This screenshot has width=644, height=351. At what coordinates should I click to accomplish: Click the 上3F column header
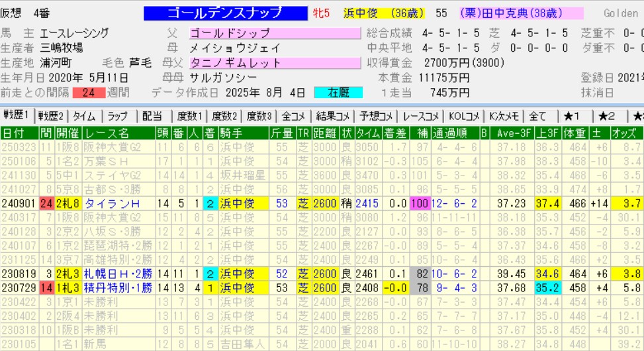(546, 133)
